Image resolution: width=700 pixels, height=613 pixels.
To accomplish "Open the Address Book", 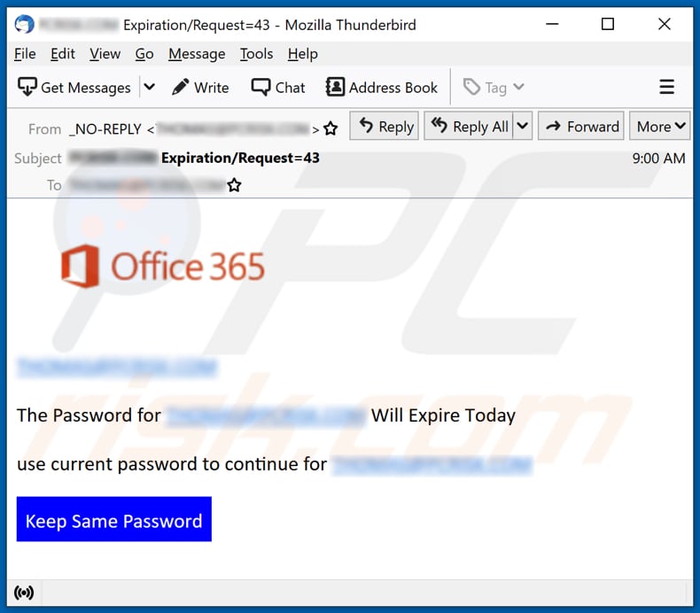I will point(382,87).
